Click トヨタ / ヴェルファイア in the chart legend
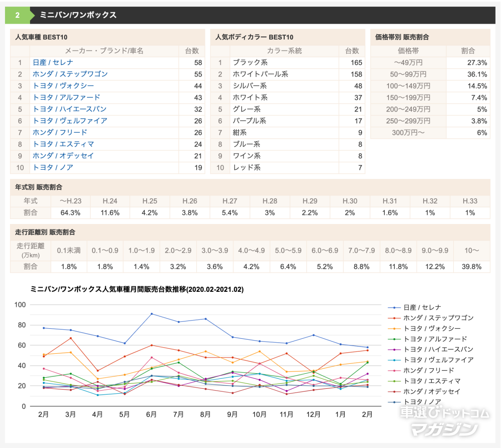Screen dimensions: 501x448 [438, 360]
